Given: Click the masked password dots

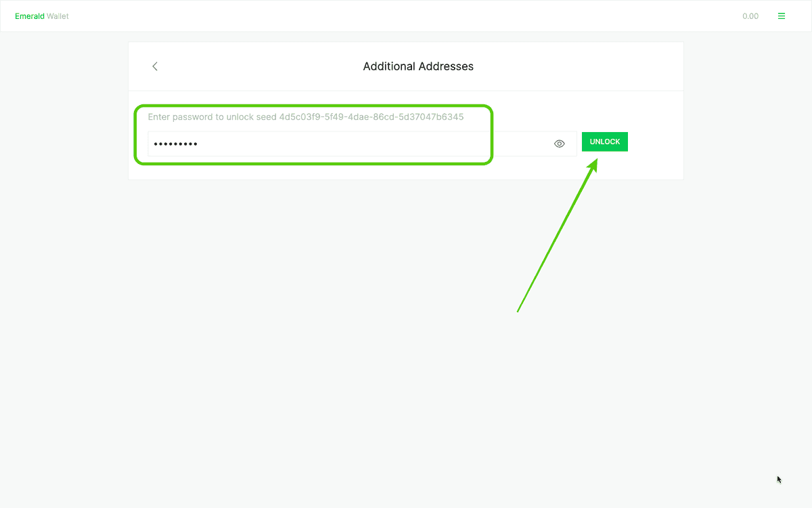Looking at the screenshot, I should [175, 144].
